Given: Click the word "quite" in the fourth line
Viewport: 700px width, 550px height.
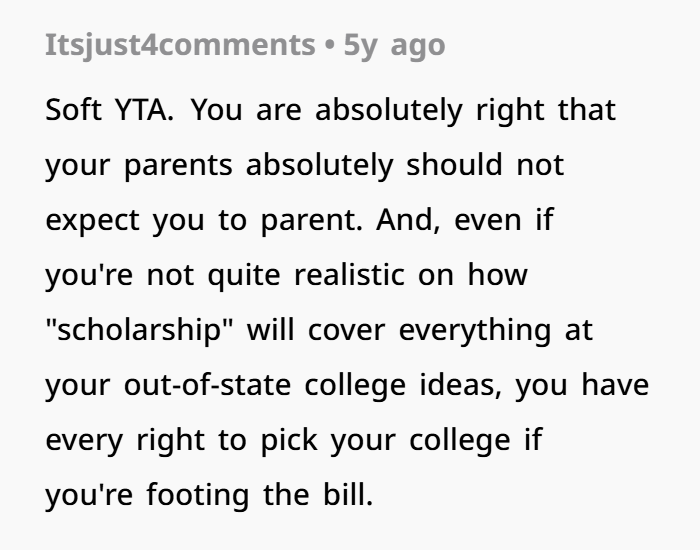Looking at the screenshot, I should coord(244,276).
